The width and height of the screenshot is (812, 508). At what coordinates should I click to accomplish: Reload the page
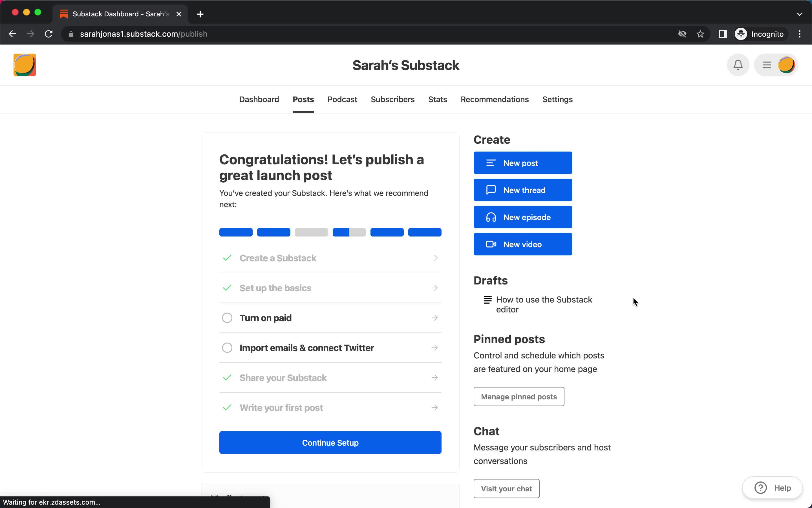coord(49,34)
